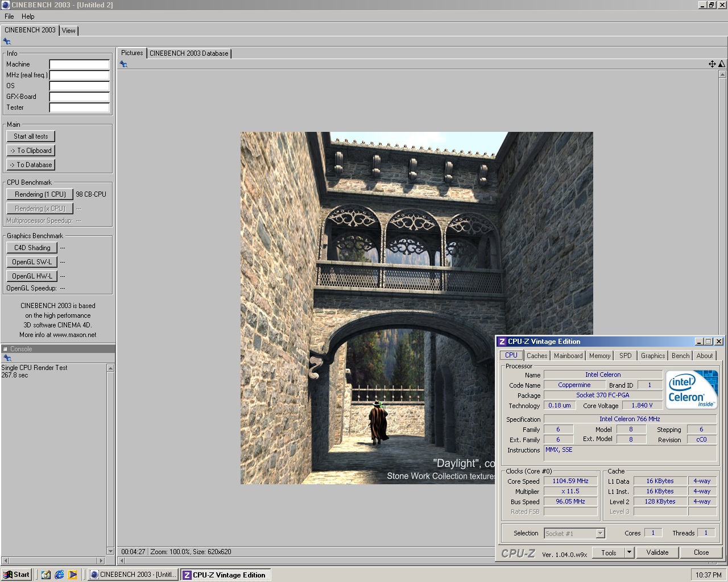The height and width of the screenshot is (582, 728).
Task: Open the Socket #1 selection dropdown
Action: (574, 533)
